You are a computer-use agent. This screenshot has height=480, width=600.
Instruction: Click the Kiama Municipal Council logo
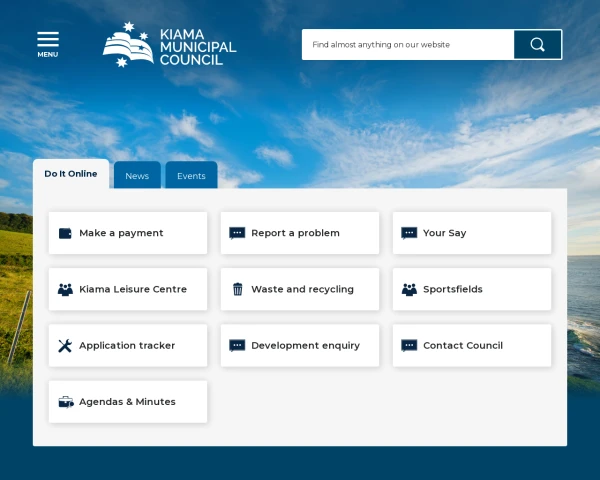pos(169,46)
